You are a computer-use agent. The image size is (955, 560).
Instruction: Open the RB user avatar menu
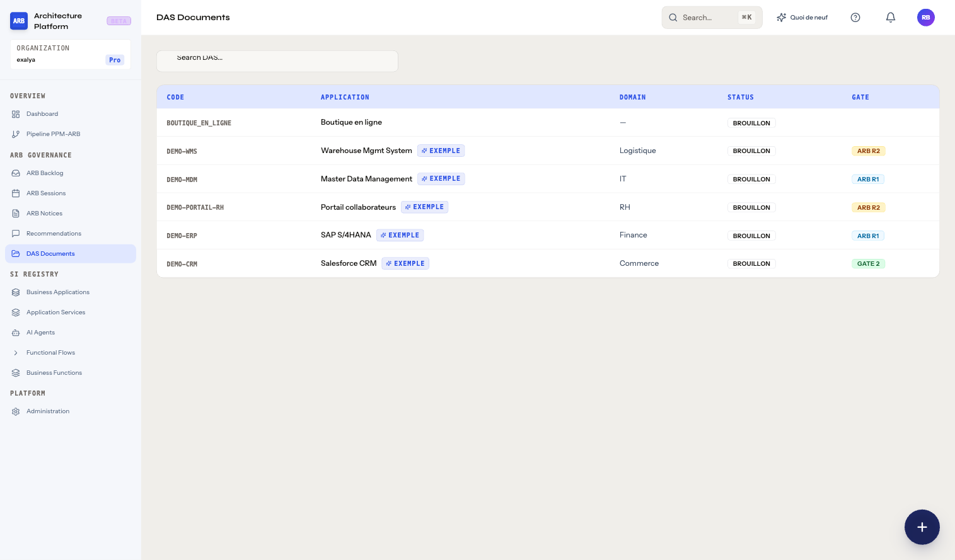point(926,18)
